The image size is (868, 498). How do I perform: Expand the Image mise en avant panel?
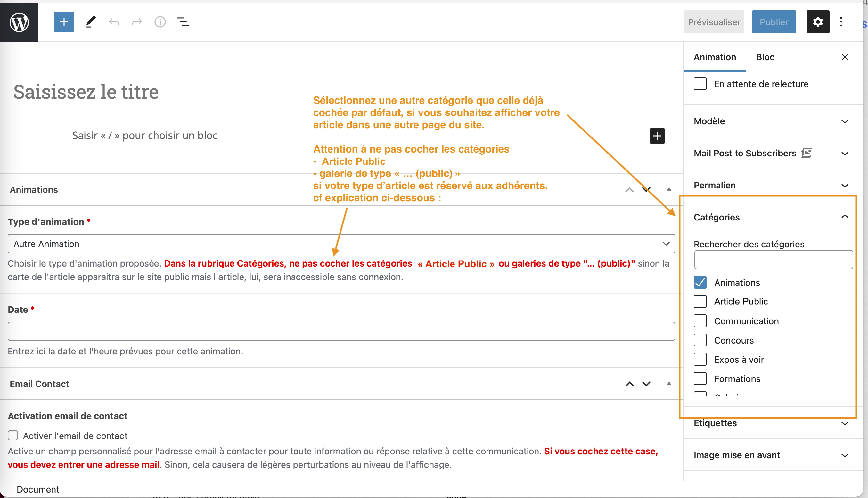771,455
